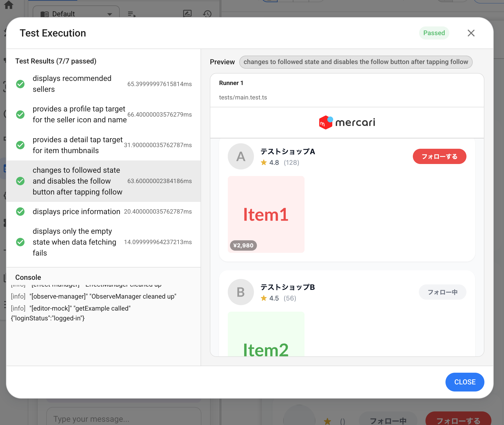504x425 pixels.
Task: Click the tests/main.test.ts file path
Action: coord(243,98)
